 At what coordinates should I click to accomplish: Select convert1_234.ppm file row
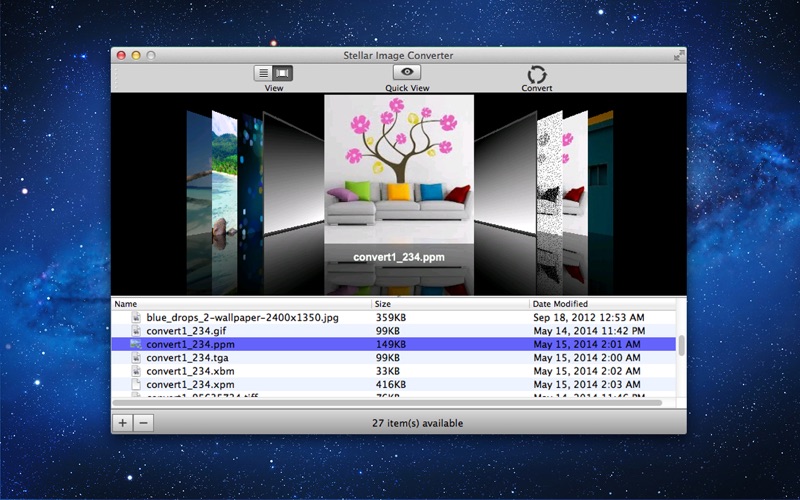click(x=393, y=344)
